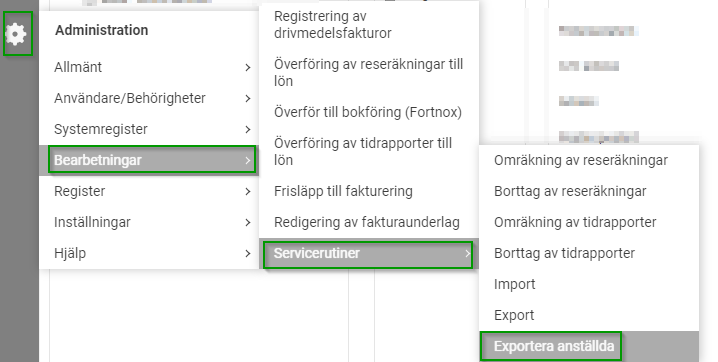
Task: Select Överföring av reseräkningar till lön
Action: [369, 72]
